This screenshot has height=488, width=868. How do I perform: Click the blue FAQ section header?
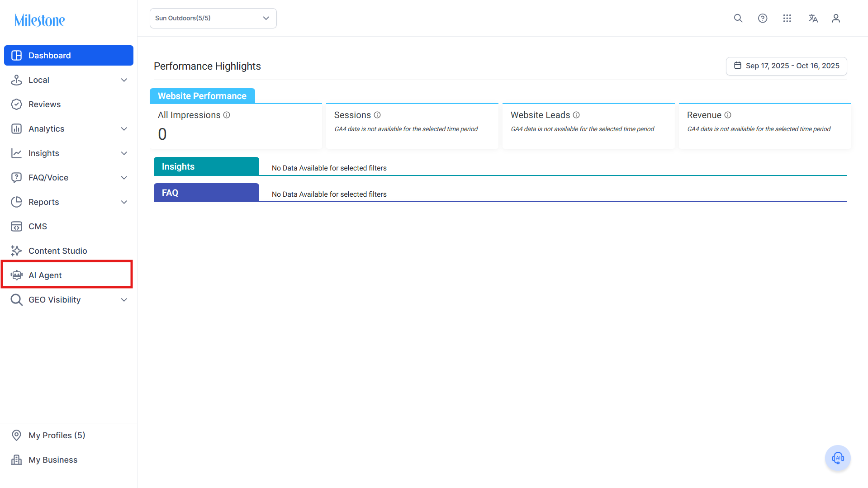(x=206, y=193)
